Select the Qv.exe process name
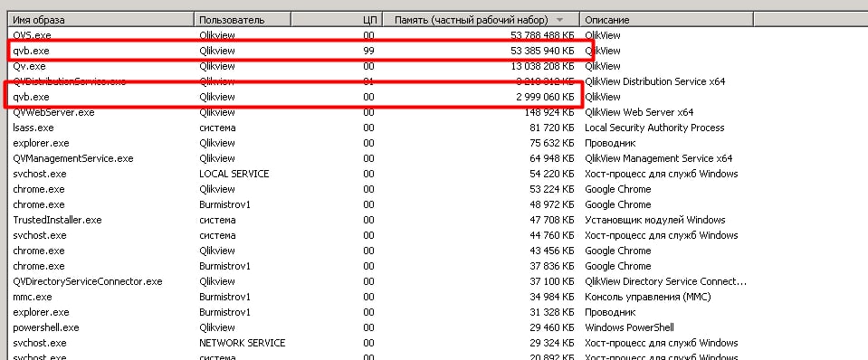Image resolution: width=868 pixels, height=360 pixels. pos(29,66)
